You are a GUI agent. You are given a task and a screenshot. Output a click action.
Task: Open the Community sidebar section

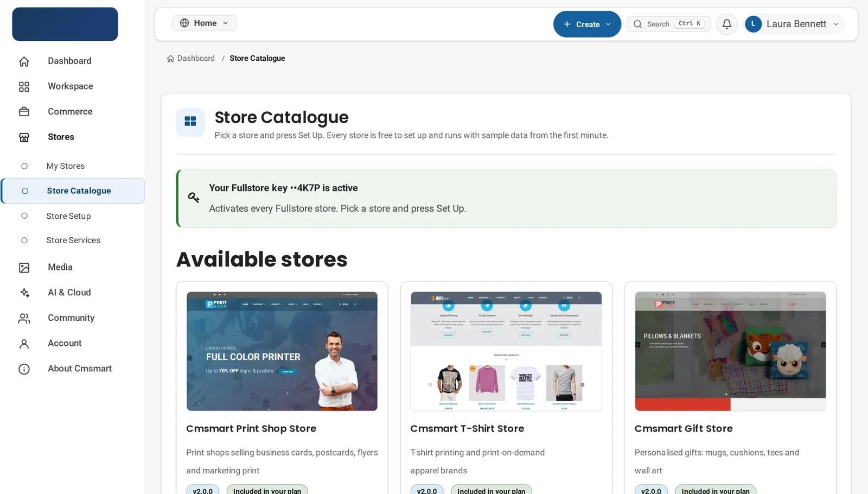[x=72, y=318]
